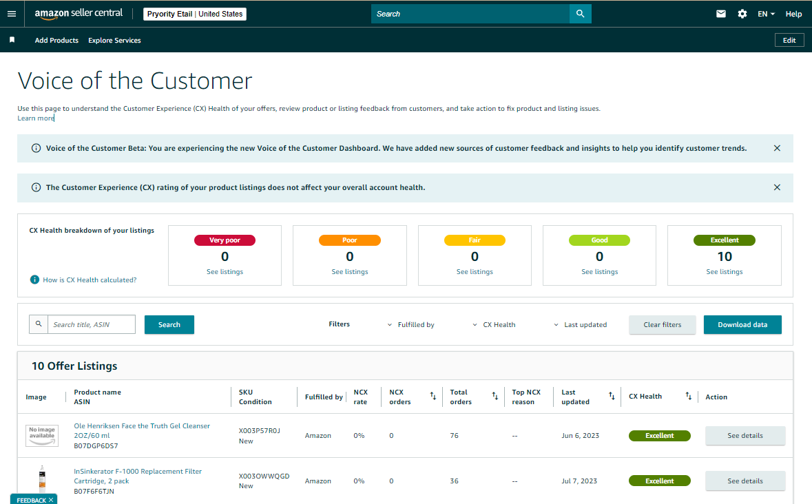Sort by CX Health column arrows
Viewport: 812px width, 504px height.
[x=688, y=397]
